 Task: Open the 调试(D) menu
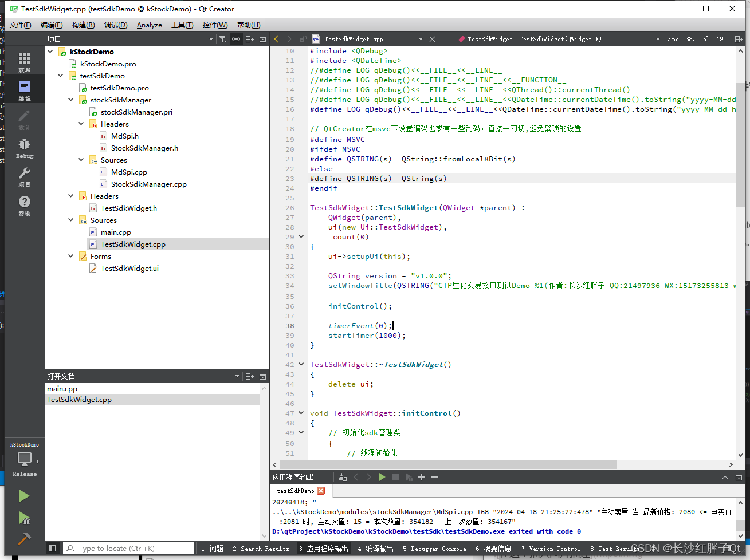click(x=116, y=25)
